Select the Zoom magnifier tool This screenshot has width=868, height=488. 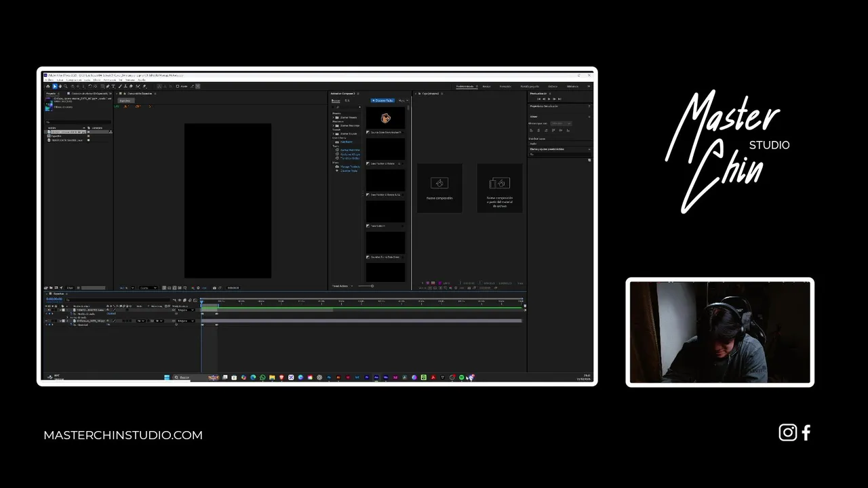(x=66, y=86)
